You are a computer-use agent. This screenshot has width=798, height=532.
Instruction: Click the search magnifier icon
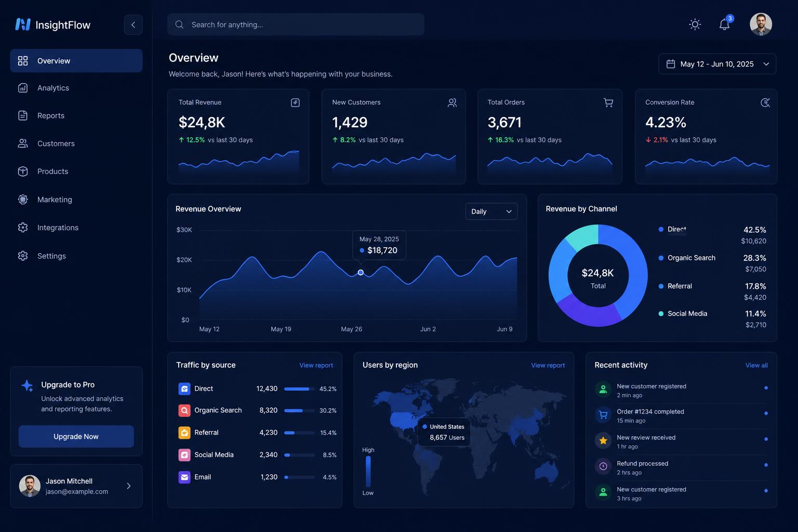(x=179, y=24)
